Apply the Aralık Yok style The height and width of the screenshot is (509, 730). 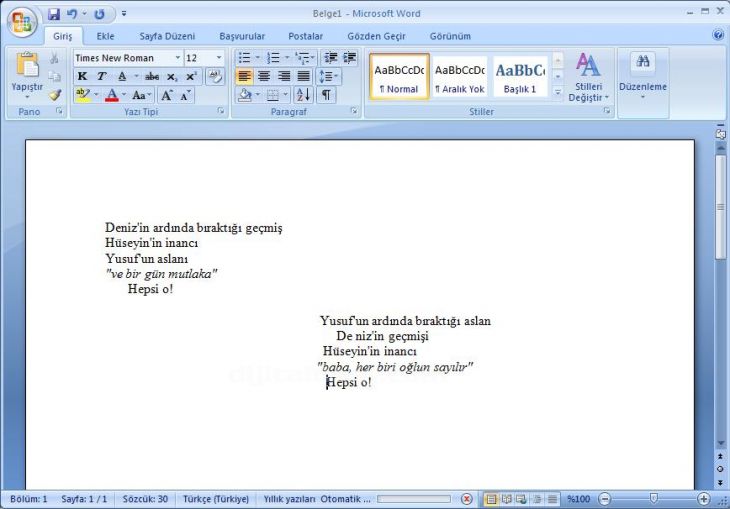tap(460, 76)
